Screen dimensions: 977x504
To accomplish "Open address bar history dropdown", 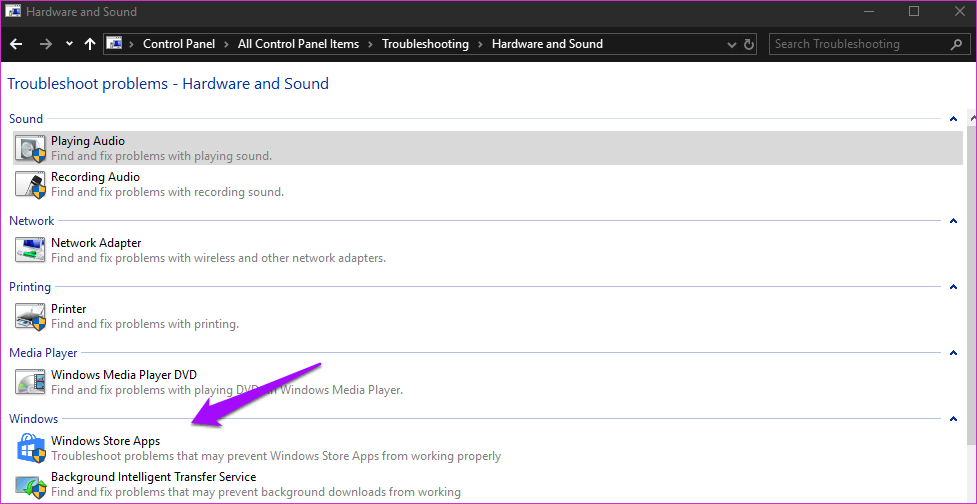I will coord(732,45).
